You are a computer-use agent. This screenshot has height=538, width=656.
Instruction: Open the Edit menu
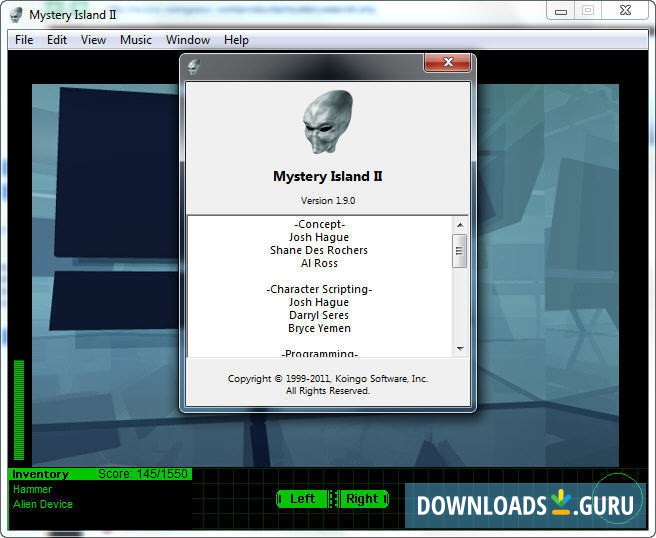click(x=57, y=40)
